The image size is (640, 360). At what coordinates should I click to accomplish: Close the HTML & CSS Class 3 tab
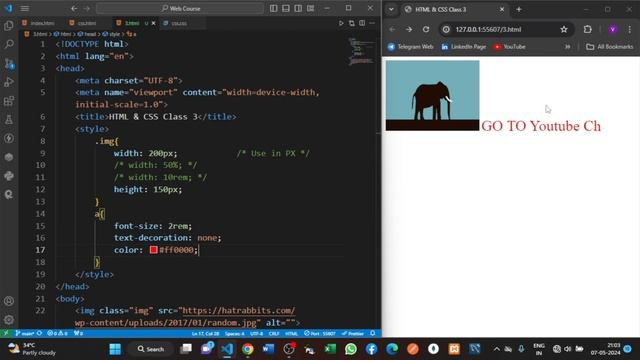coord(502,9)
